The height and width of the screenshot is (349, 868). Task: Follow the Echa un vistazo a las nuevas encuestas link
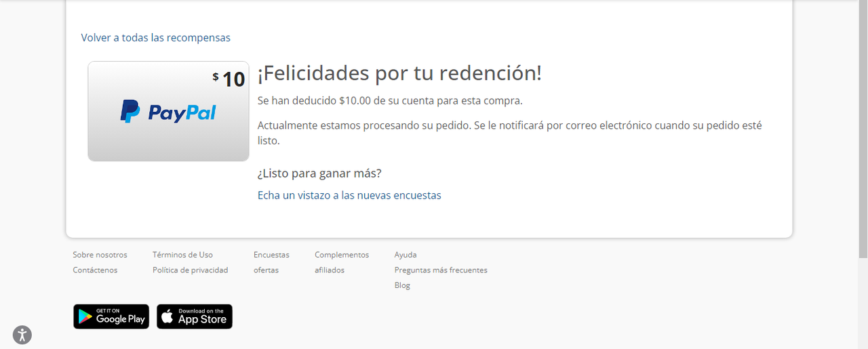[x=349, y=195]
